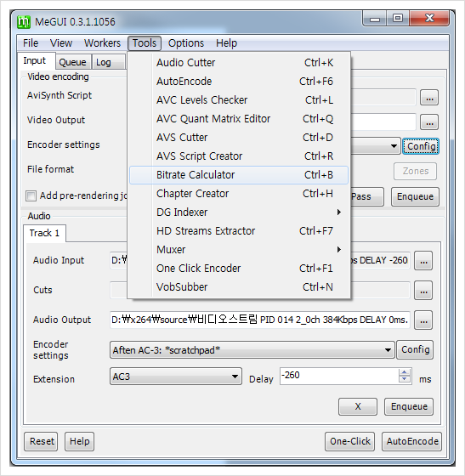465x476 pixels.
Task: Click the X button to remove audio track
Action: pyautogui.click(x=358, y=406)
